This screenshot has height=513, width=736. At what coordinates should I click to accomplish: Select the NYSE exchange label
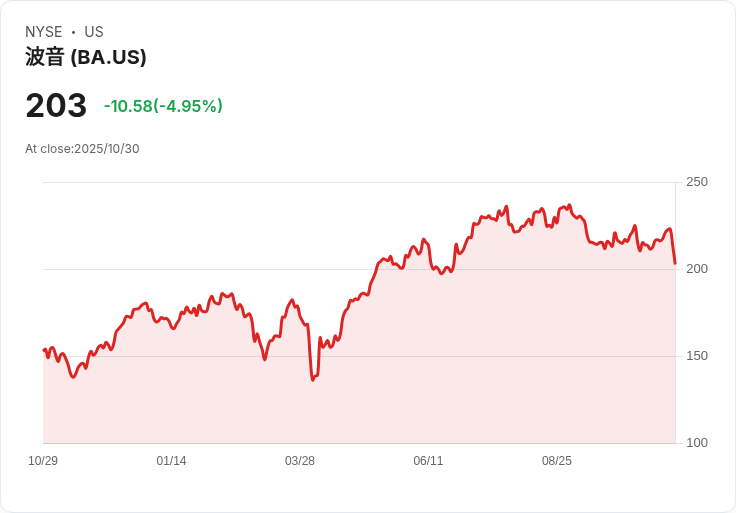(44, 32)
